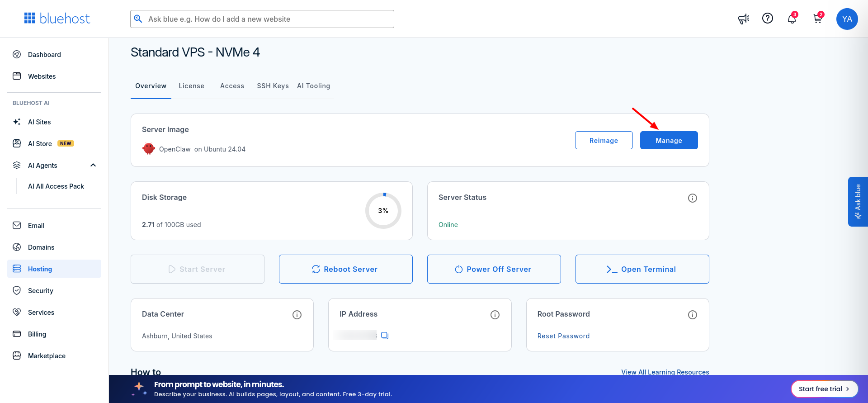
Task: Click the Websites sidebar icon
Action: pos(17,76)
